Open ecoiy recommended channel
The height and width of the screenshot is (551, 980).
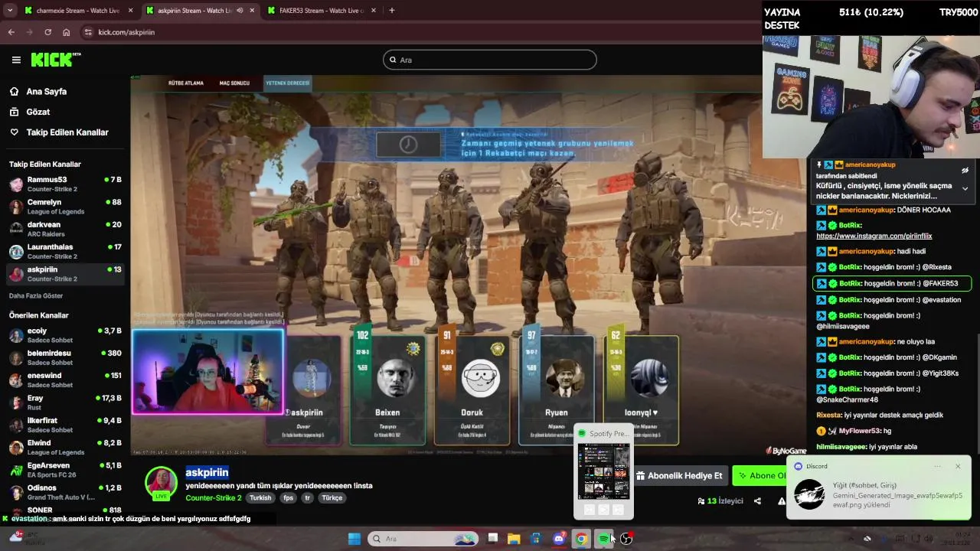pos(65,335)
